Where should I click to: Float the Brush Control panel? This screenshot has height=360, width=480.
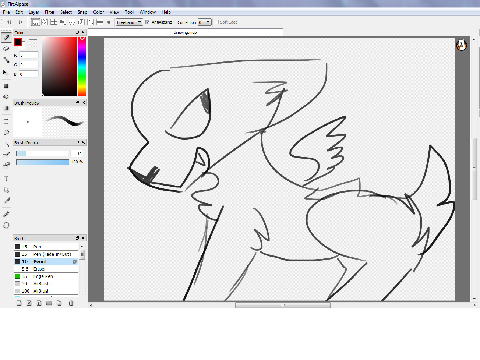(79, 142)
